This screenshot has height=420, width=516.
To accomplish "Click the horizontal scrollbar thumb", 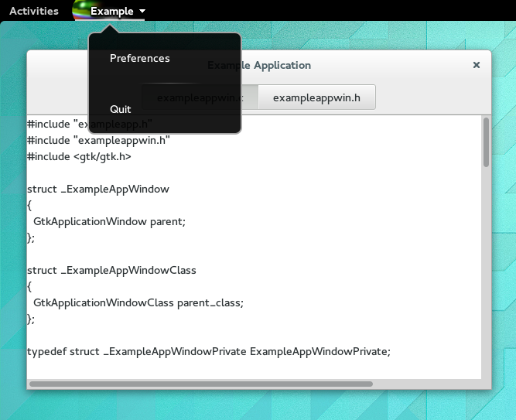I will coord(201,383).
